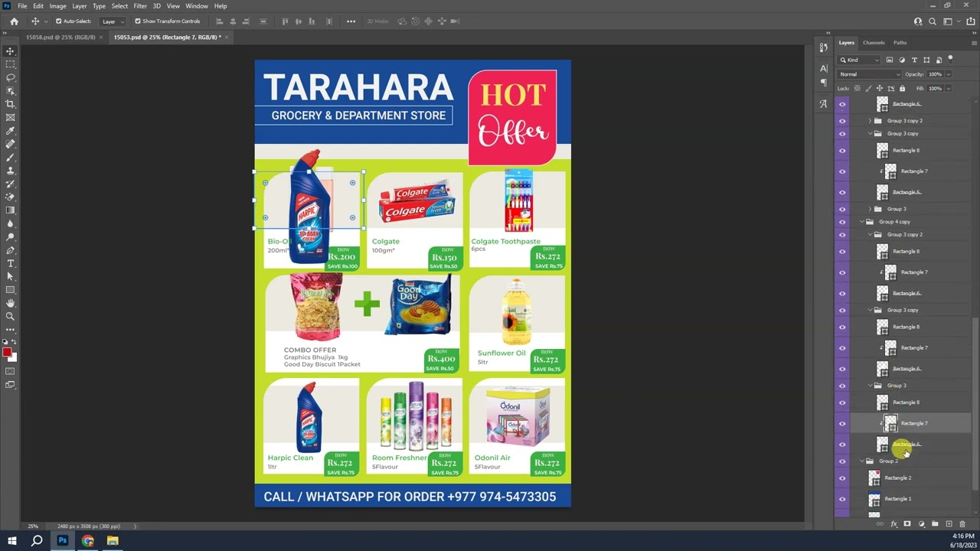This screenshot has width=980, height=551.
Task: Toggle Show Transform Controls checkbox
Action: pos(138,21)
